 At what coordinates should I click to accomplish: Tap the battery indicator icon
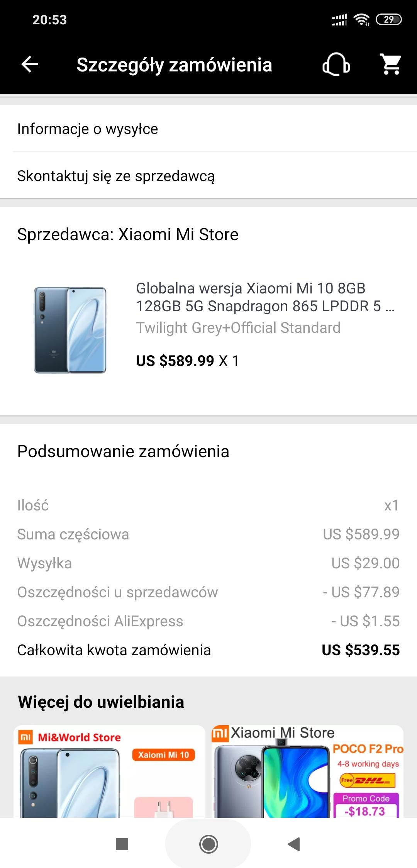pos(389,19)
